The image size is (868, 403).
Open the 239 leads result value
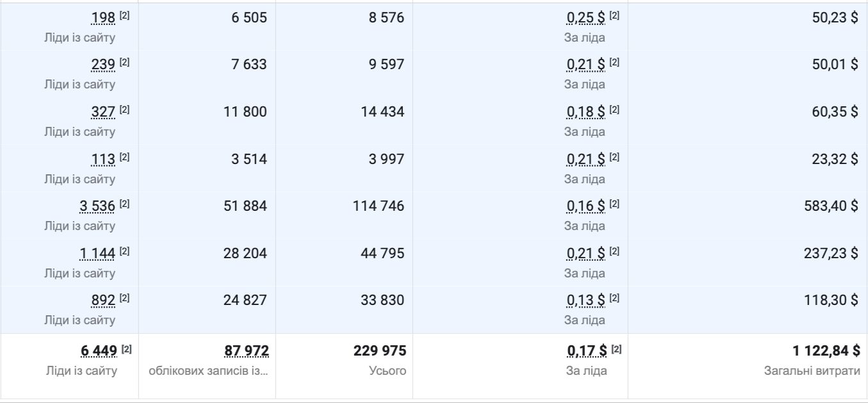104,65
